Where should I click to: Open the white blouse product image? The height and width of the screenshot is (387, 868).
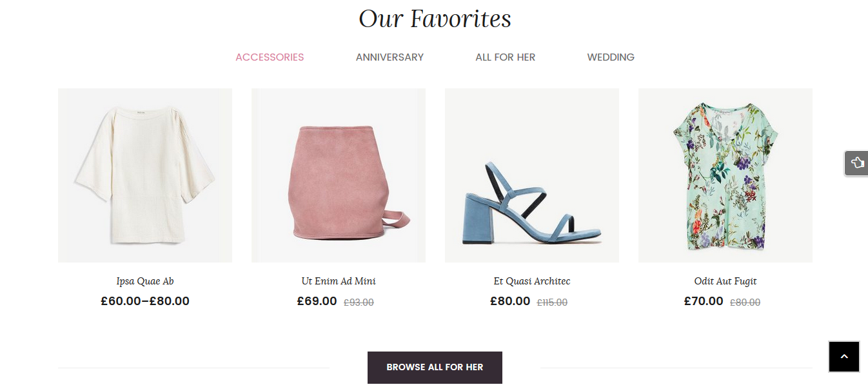(145, 175)
